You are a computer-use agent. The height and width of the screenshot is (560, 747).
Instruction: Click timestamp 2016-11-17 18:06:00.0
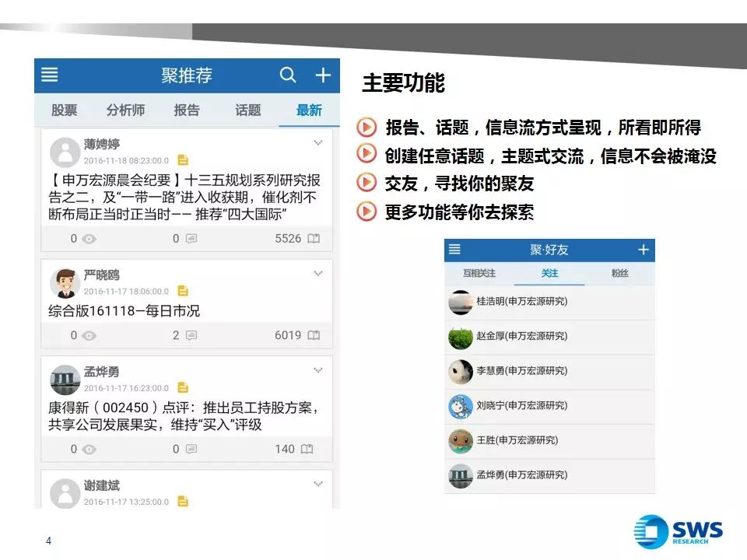click(x=126, y=292)
